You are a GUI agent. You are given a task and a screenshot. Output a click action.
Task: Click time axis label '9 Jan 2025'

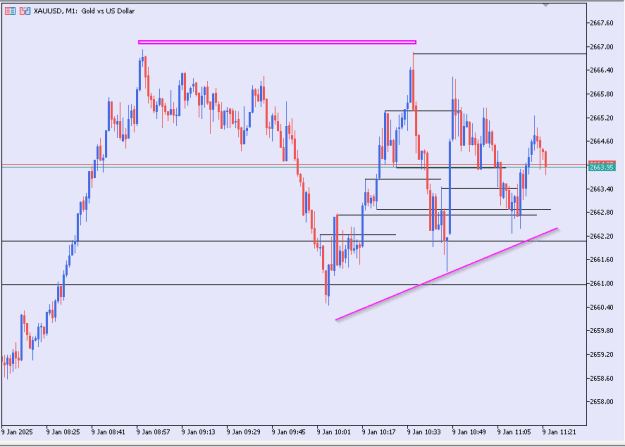pyautogui.click(x=17, y=432)
